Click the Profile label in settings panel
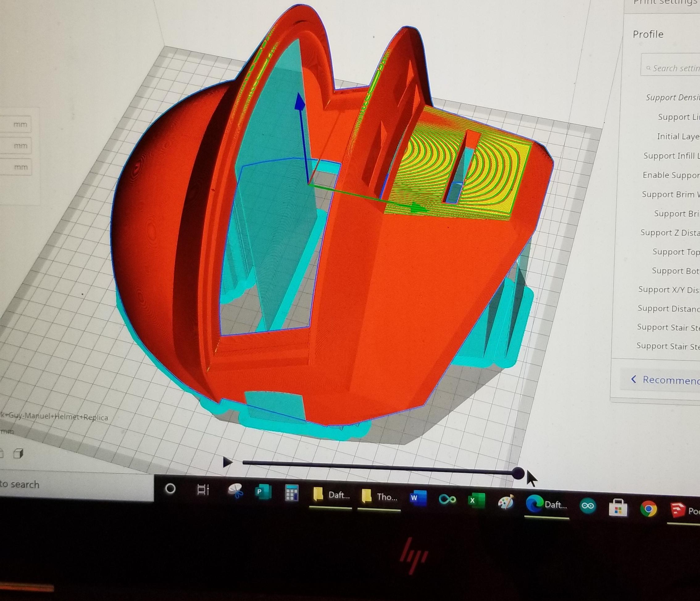 tap(648, 35)
